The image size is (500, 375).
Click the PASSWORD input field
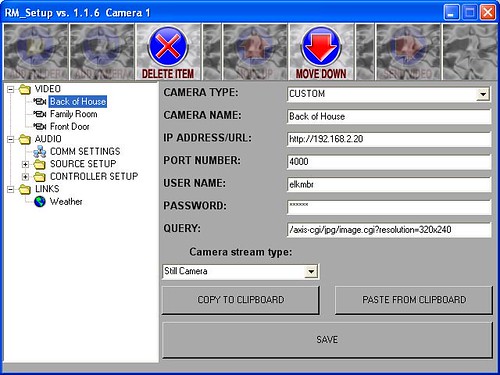click(389, 207)
